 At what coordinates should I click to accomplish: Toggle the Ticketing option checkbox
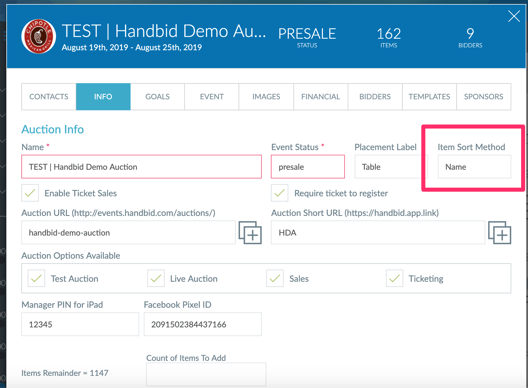tap(394, 279)
